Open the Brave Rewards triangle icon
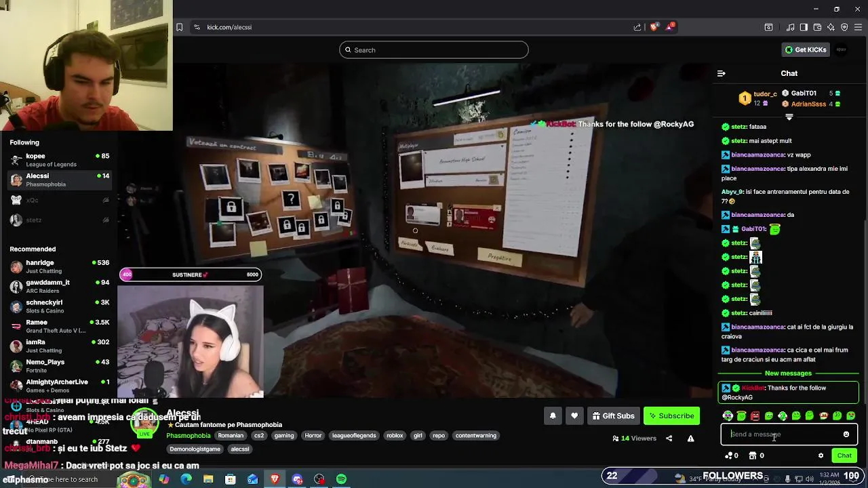The width and height of the screenshot is (868, 488). click(x=670, y=27)
